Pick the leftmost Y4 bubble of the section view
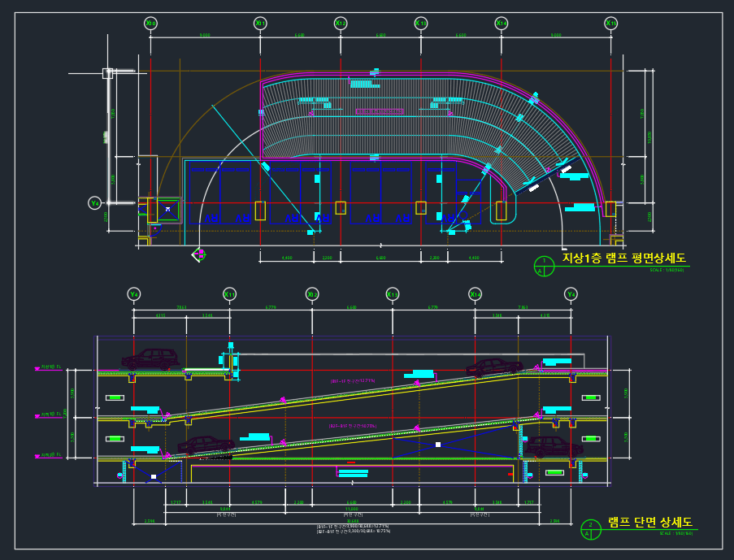The height and width of the screenshot is (560, 734). pyautogui.click(x=134, y=294)
